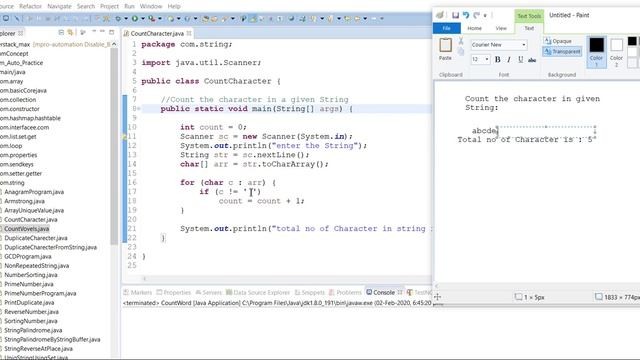The height and width of the screenshot is (360, 640).
Task: Click the Redo arrow in Paint
Action: (476, 15)
